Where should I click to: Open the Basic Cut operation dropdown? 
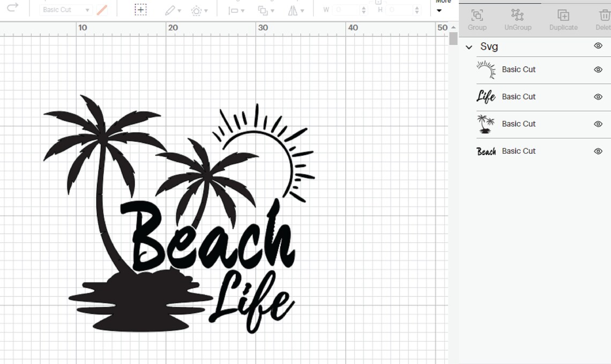(64, 10)
